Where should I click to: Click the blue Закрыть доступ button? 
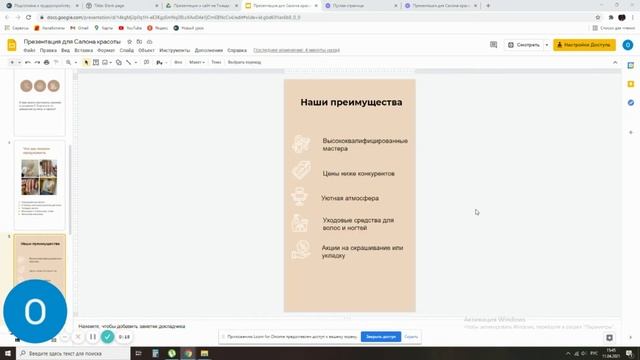tap(381, 337)
